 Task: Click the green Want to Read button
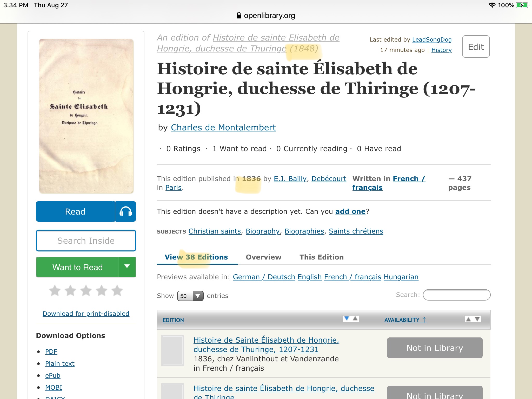[x=77, y=267]
